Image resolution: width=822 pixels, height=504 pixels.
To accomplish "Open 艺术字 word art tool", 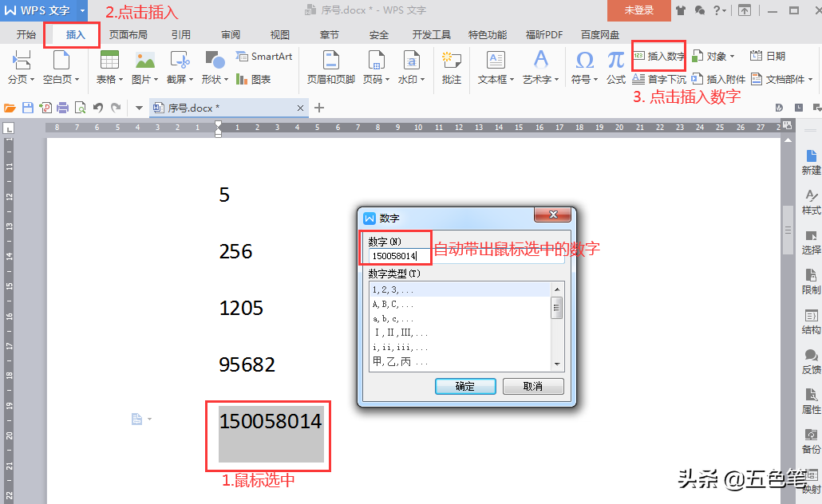I will [x=540, y=67].
